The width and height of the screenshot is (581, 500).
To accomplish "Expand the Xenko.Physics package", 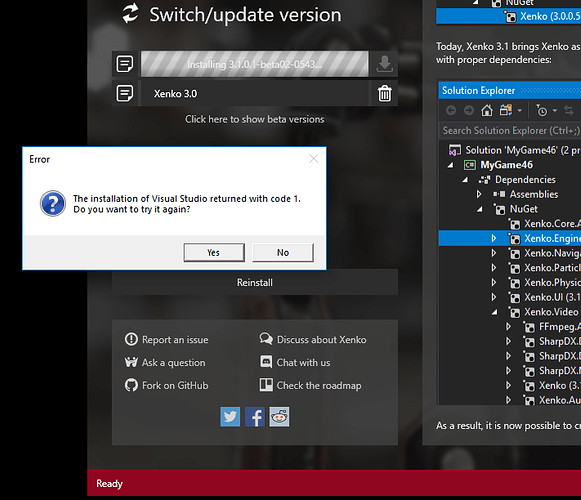I will tap(494, 282).
